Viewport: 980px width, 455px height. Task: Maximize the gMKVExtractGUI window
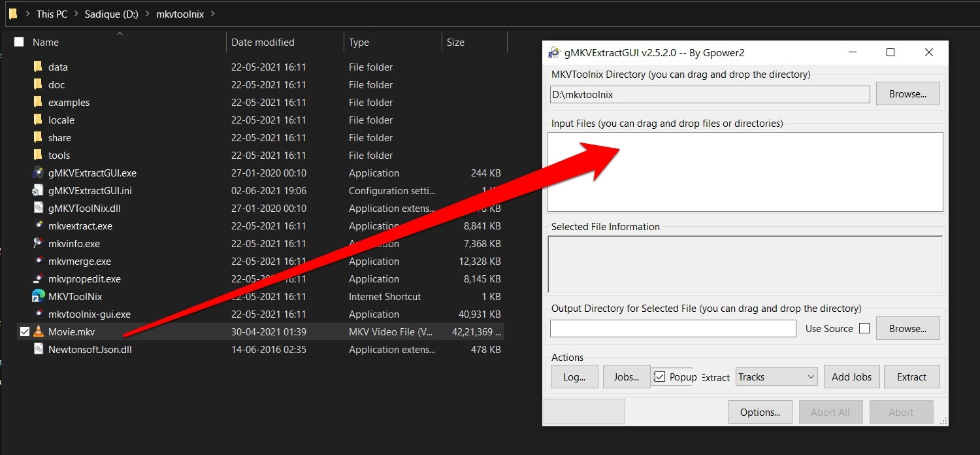890,52
